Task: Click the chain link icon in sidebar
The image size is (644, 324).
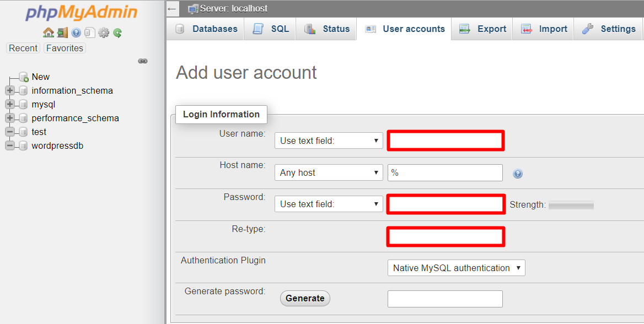Action: coord(143,61)
